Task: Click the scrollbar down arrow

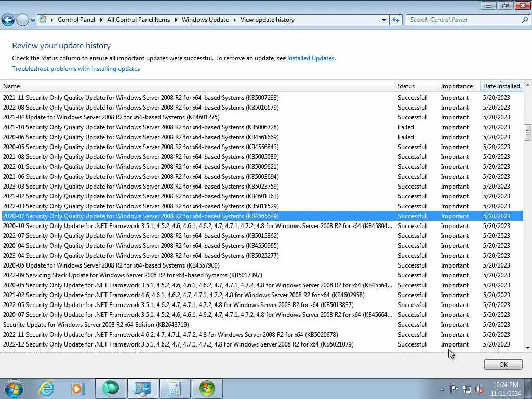Action: [527, 348]
